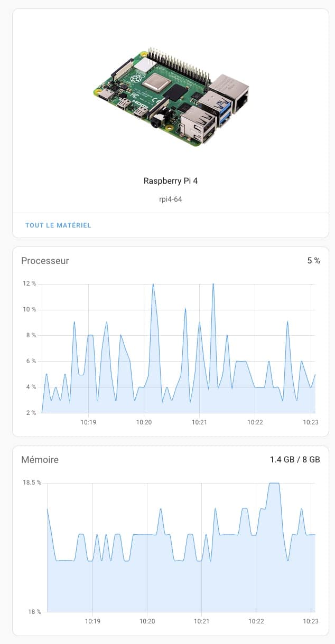The image size is (335, 644).
Task: Click the 1.4 GB / 8 GB memory value
Action: pyautogui.click(x=295, y=460)
